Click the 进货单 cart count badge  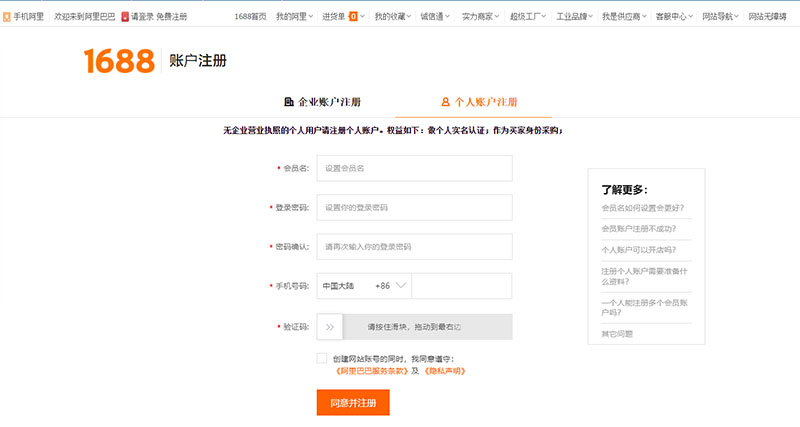(x=352, y=17)
